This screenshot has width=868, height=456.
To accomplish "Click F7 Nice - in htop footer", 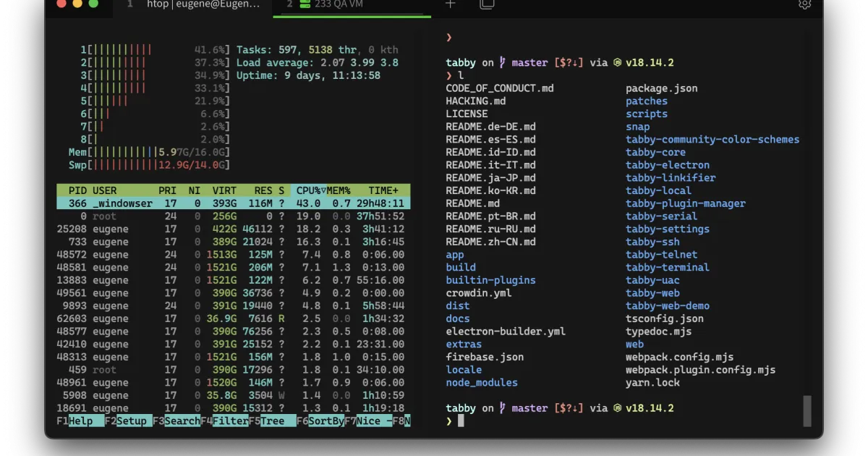I will click(368, 421).
